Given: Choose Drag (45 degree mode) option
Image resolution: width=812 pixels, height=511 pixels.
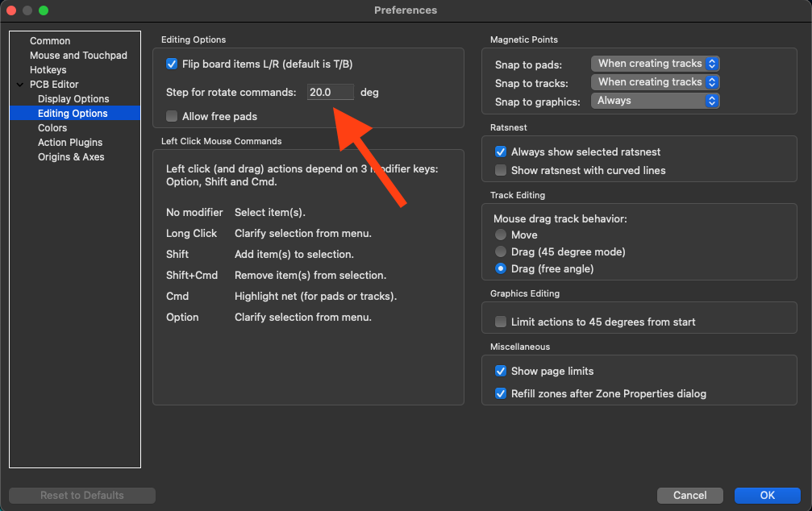Looking at the screenshot, I should (x=501, y=251).
